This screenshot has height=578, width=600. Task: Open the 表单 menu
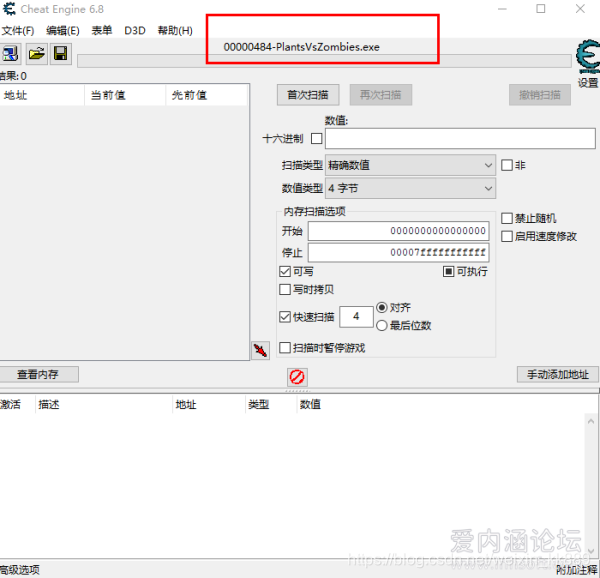pos(101,31)
